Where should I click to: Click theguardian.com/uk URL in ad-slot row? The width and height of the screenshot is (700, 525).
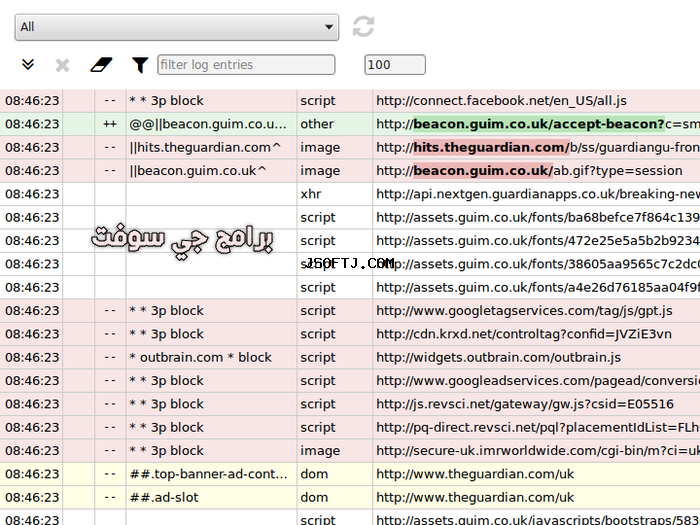pos(475,497)
